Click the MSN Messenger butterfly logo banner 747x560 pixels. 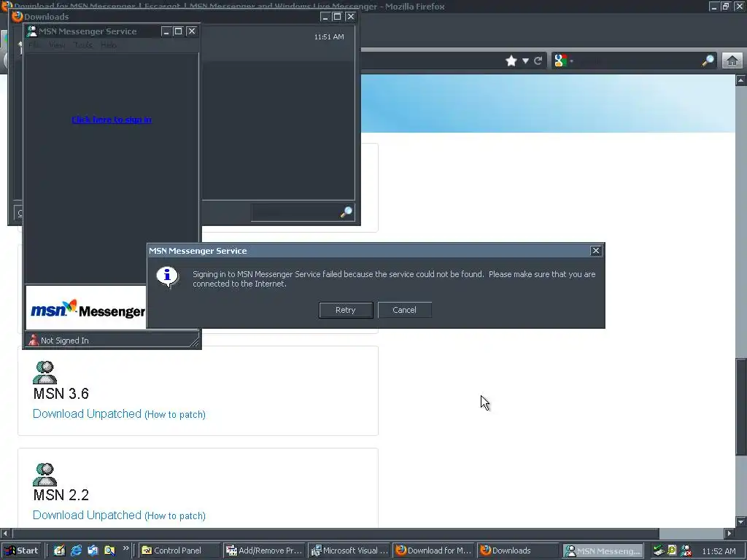point(86,308)
